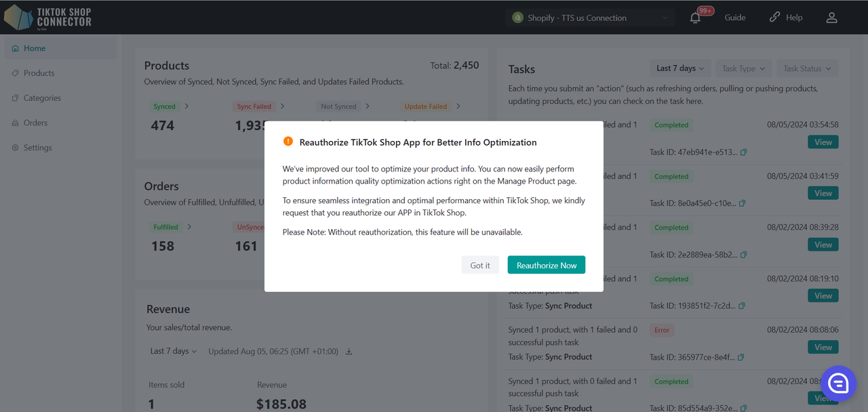The image size is (868, 412).
Task: Open the Tasks Last 7 days dropdown
Action: click(680, 68)
